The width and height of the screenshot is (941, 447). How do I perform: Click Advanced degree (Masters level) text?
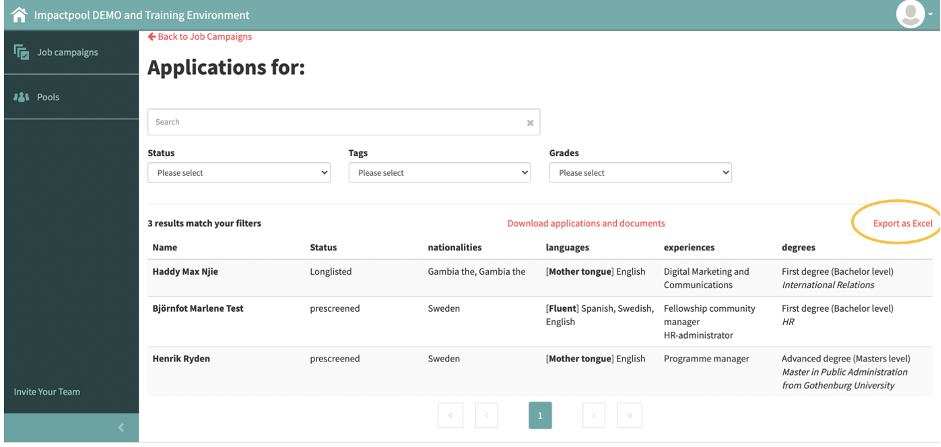[x=846, y=359]
